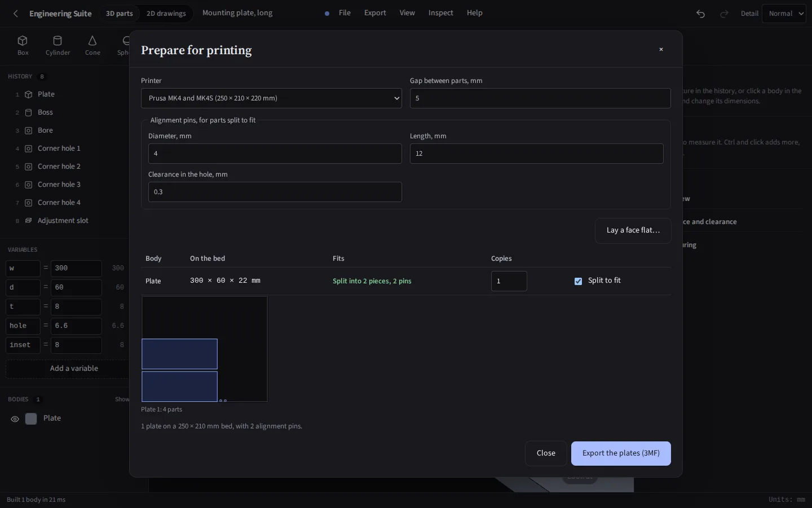Viewport: 812px width, 508px height.
Task: Click Export the plates (3MF)
Action: [621, 453]
